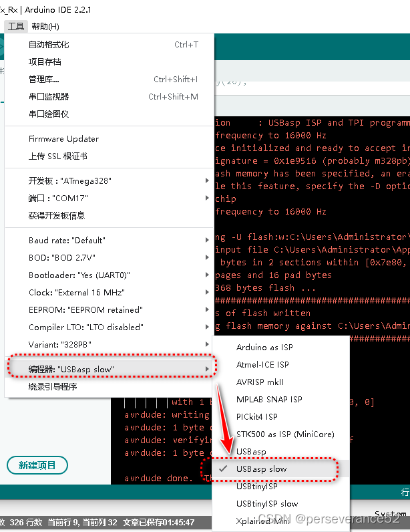The height and width of the screenshot is (532, 410).
Task: Select the 项目存档 menu entry
Action: tap(110, 61)
